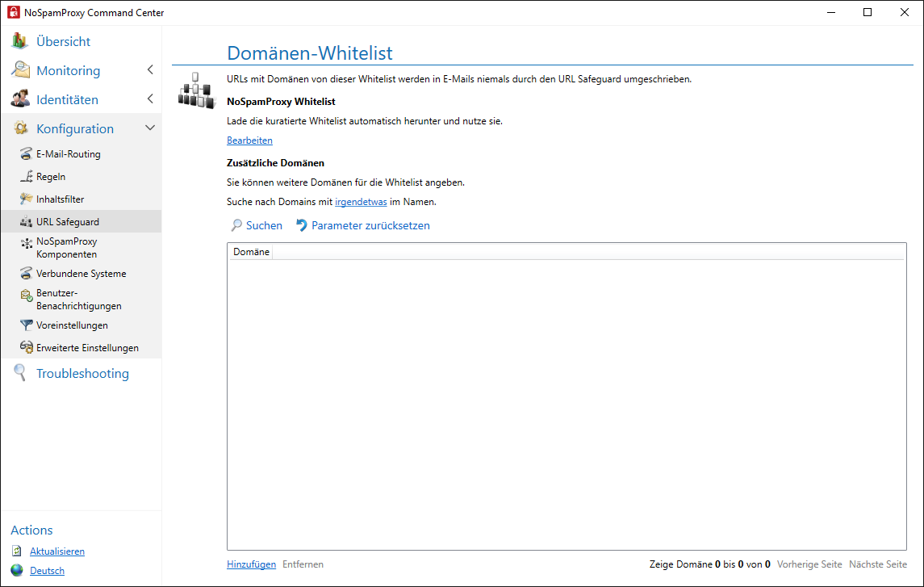Click the Bearbeiten link
Screen dimensions: 924x587
(250, 140)
